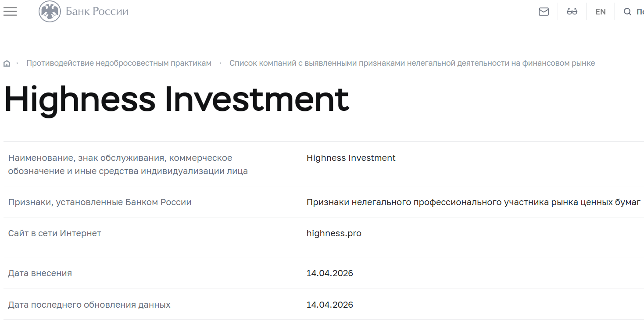The width and height of the screenshot is (644, 320).
Task: Click the illegal securities market participant description
Action: [473, 202]
